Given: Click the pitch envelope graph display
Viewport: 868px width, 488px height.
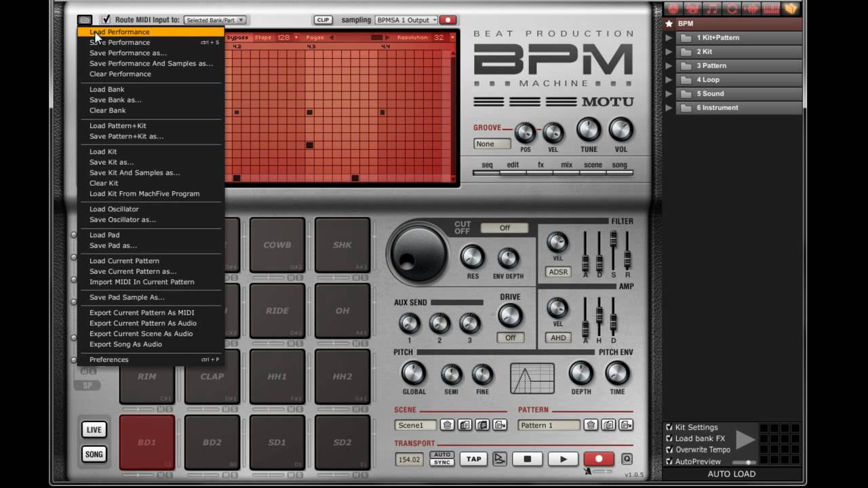Looking at the screenshot, I should point(532,378).
